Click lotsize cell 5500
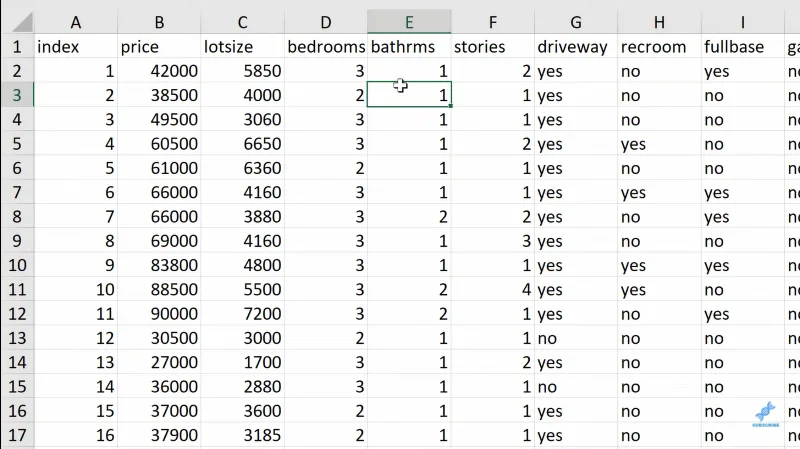 coord(242,289)
